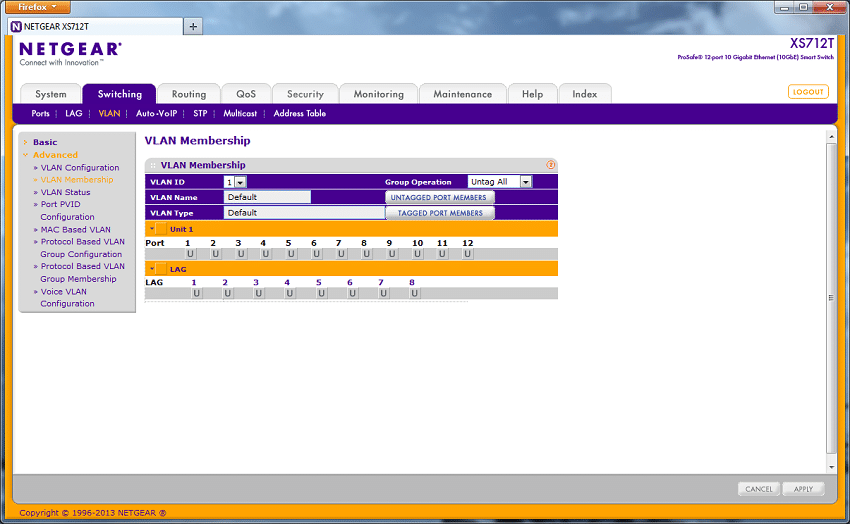The width and height of the screenshot is (850, 524).
Task: Toggle membership for LAG 3
Action: (x=259, y=293)
